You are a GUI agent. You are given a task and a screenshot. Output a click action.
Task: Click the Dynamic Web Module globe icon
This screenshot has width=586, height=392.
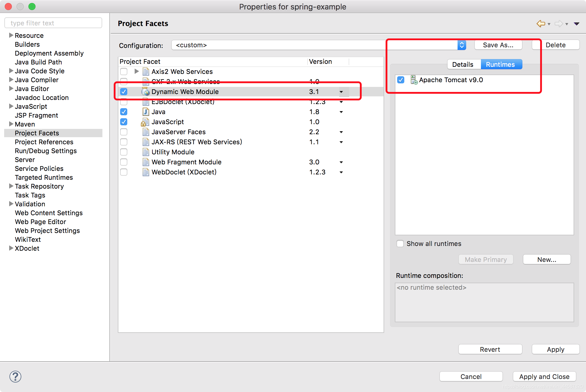click(x=145, y=92)
